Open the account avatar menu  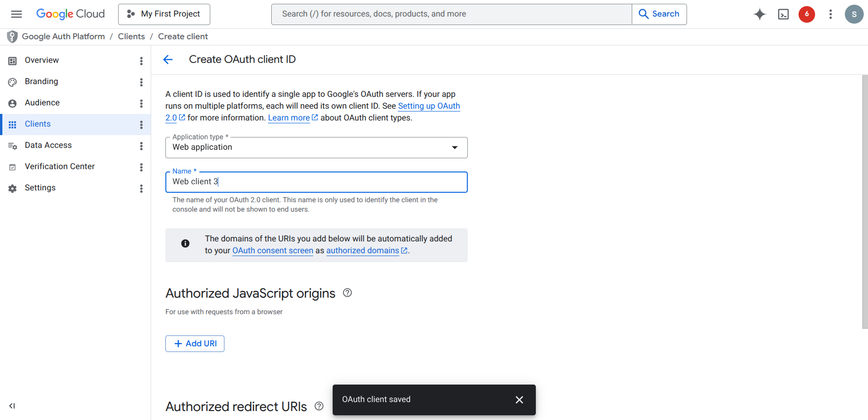(854, 14)
